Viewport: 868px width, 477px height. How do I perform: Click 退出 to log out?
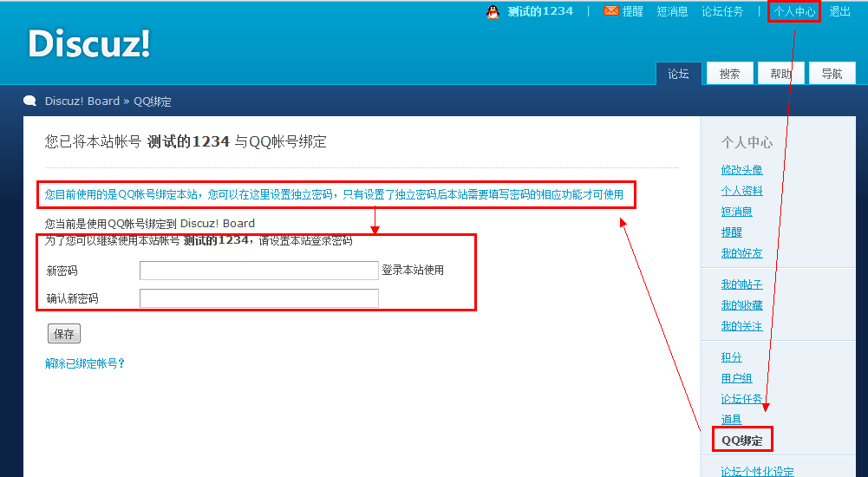coord(839,11)
